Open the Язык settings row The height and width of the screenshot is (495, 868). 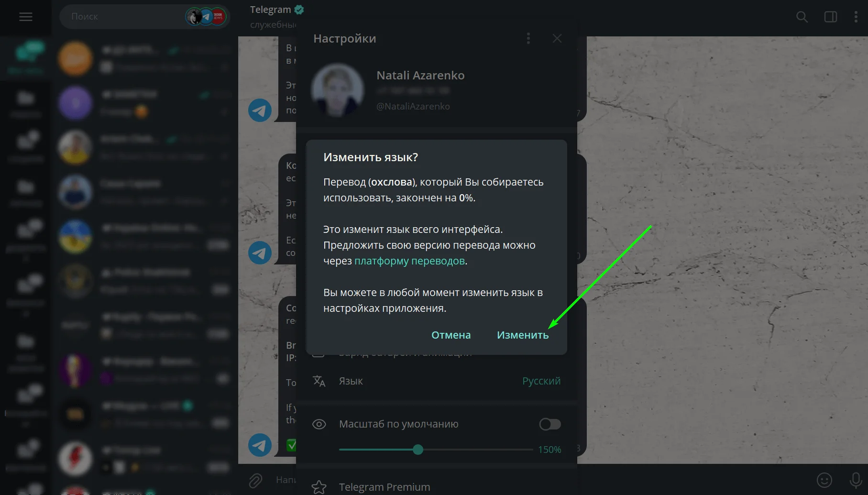pos(437,381)
